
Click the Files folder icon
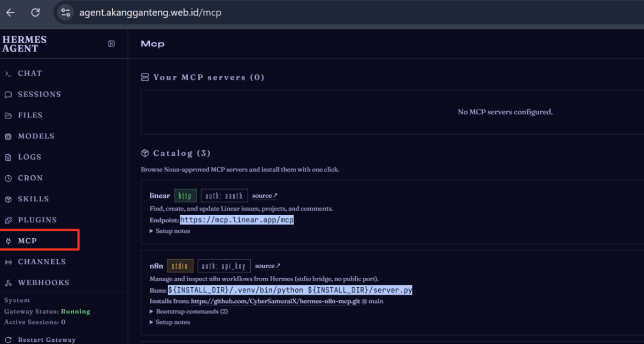(x=8, y=115)
